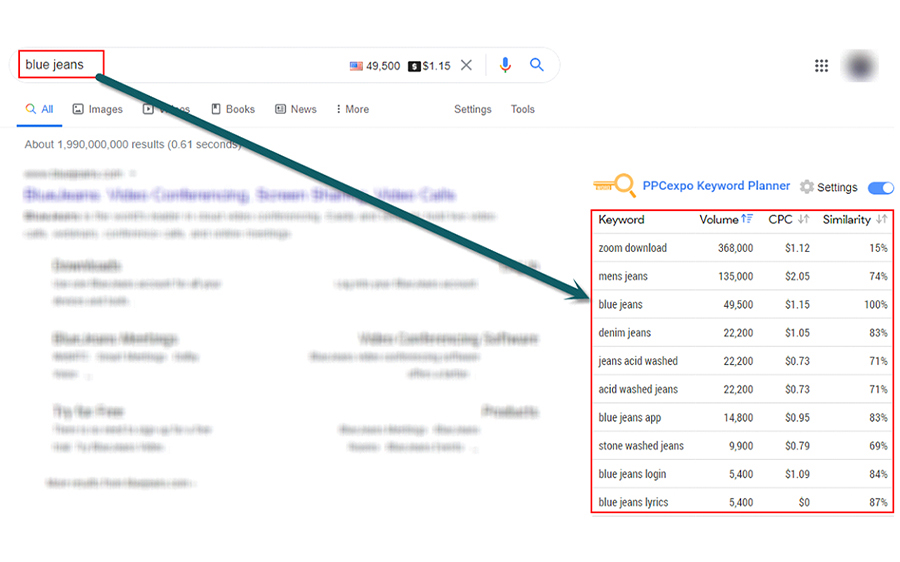This screenshot has width=900, height=562.
Task: Select the 'mens jeans' keyword
Action: click(623, 276)
